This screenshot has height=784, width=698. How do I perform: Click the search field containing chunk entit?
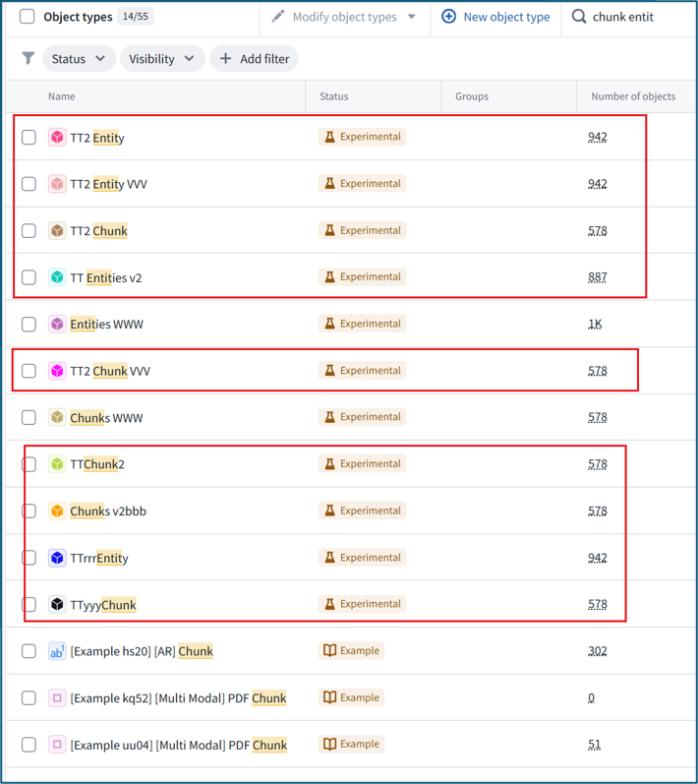(x=630, y=17)
